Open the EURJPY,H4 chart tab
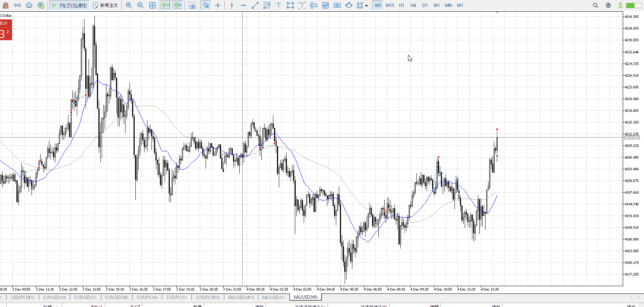 click(x=147, y=297)
